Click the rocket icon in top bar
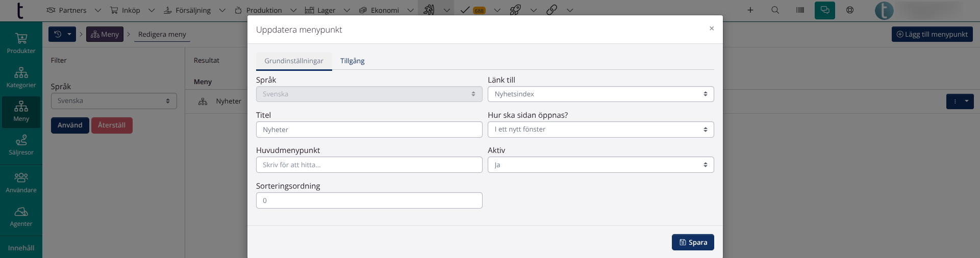Viewport: 980px width, 258px height. pos(515,10)
